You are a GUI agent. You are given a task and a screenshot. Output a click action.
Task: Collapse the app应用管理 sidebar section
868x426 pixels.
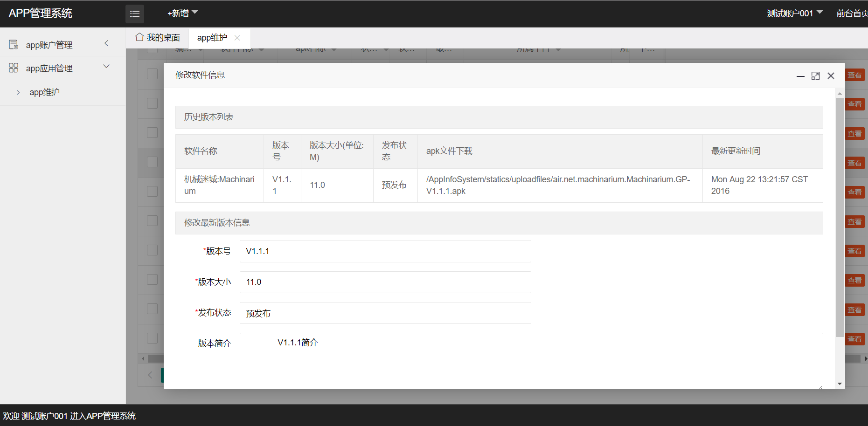tap(106, 67)
